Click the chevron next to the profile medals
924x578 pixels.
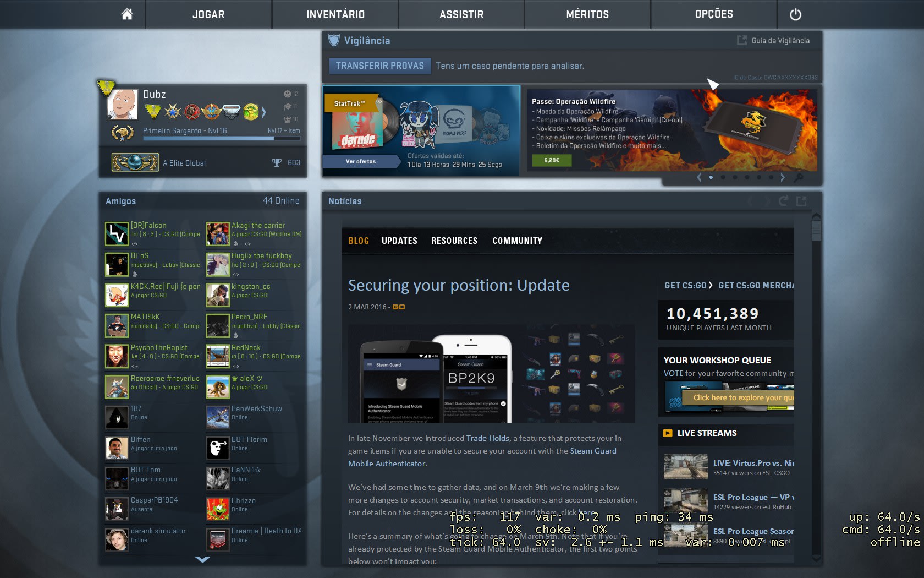(x=263, y=112)
